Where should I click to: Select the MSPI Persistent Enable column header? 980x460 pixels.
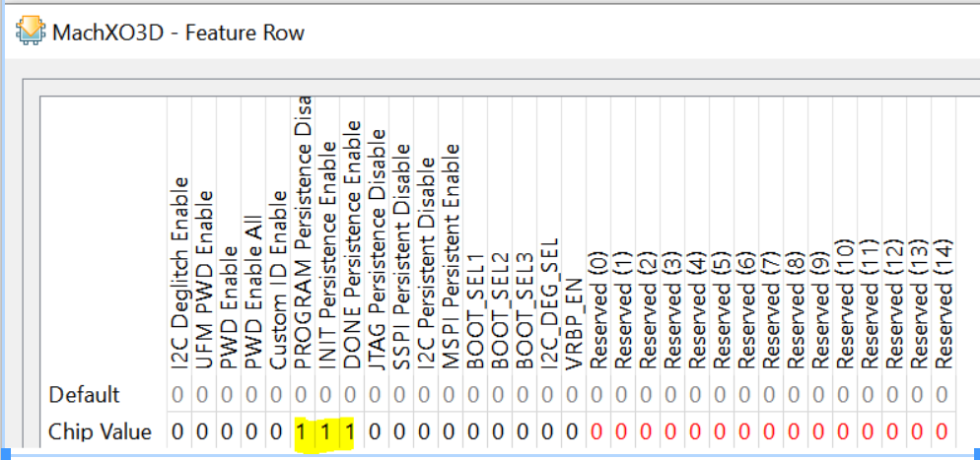click(x=450, y=257)
